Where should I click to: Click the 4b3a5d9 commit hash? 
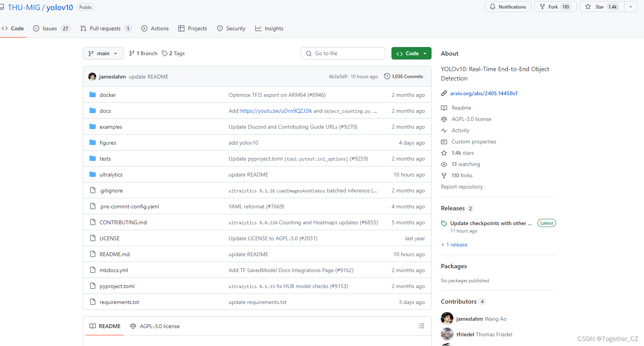pos(338,77)
